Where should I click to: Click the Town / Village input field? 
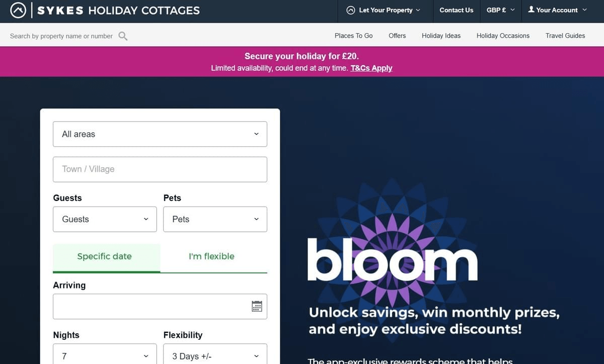coord(160,169)
